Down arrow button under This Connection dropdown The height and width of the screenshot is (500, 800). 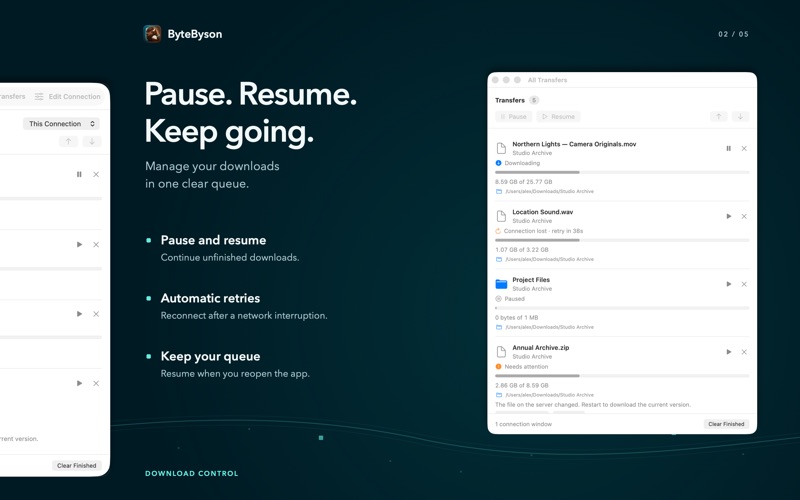(92, 141)
